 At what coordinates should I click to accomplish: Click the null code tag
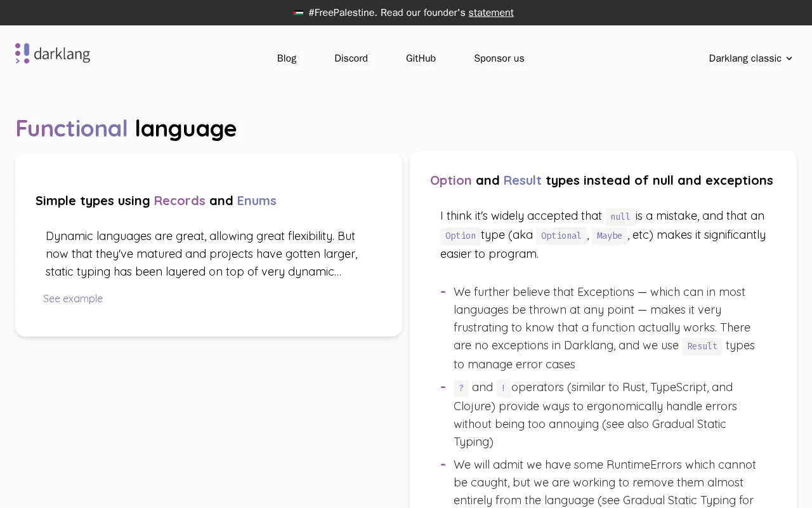point(620,217)
